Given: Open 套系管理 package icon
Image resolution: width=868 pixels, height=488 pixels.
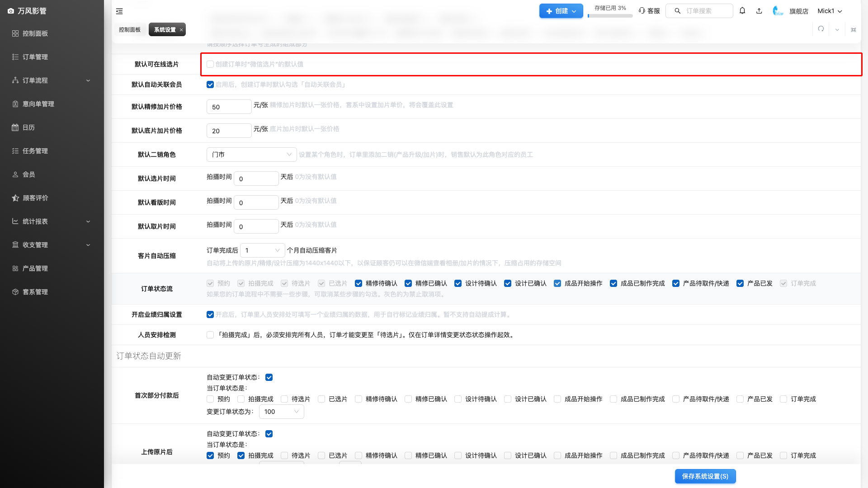Looking at the screenshot, I should click(15, 292).
